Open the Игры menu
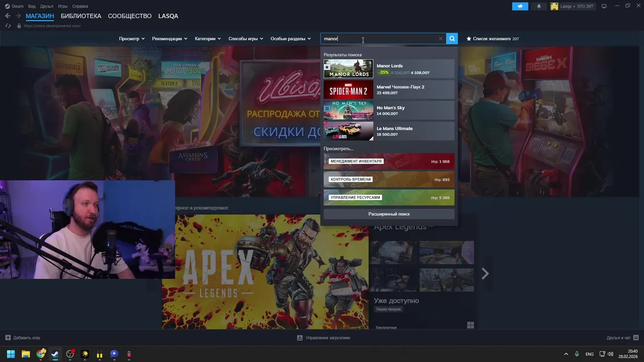 pos(63,6)
